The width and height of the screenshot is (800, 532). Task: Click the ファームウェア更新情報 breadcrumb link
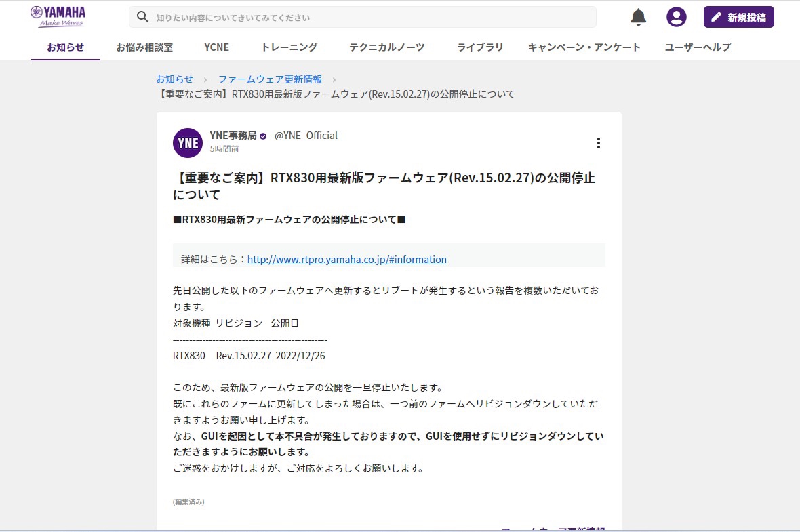pyautogui.click(x=271, y=79)
